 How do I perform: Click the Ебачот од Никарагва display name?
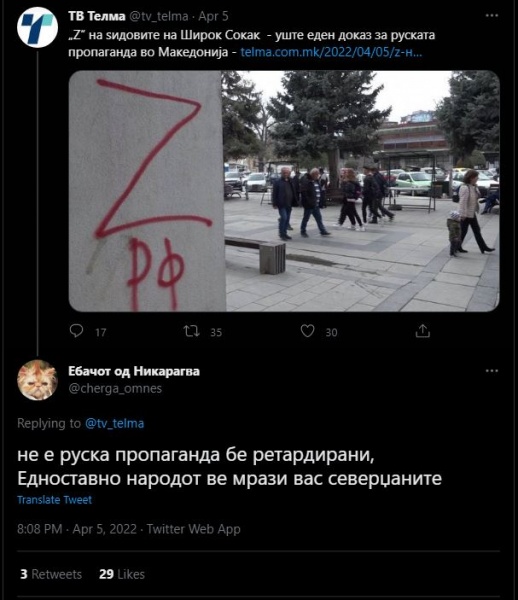(134, 371)
